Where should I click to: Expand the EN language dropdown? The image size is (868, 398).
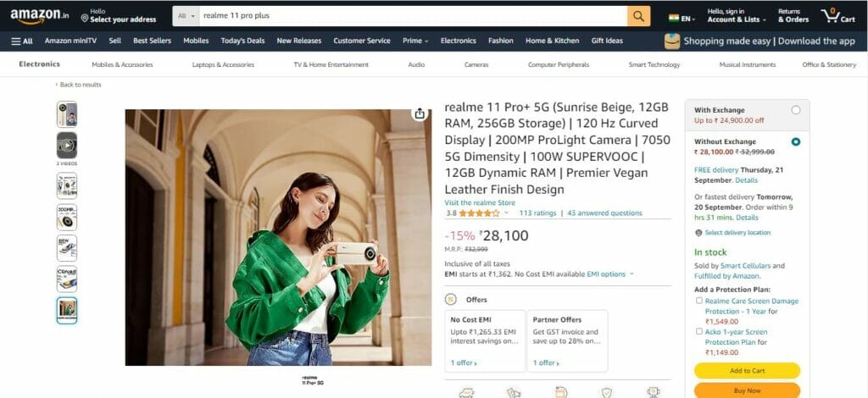click(682, 19)
